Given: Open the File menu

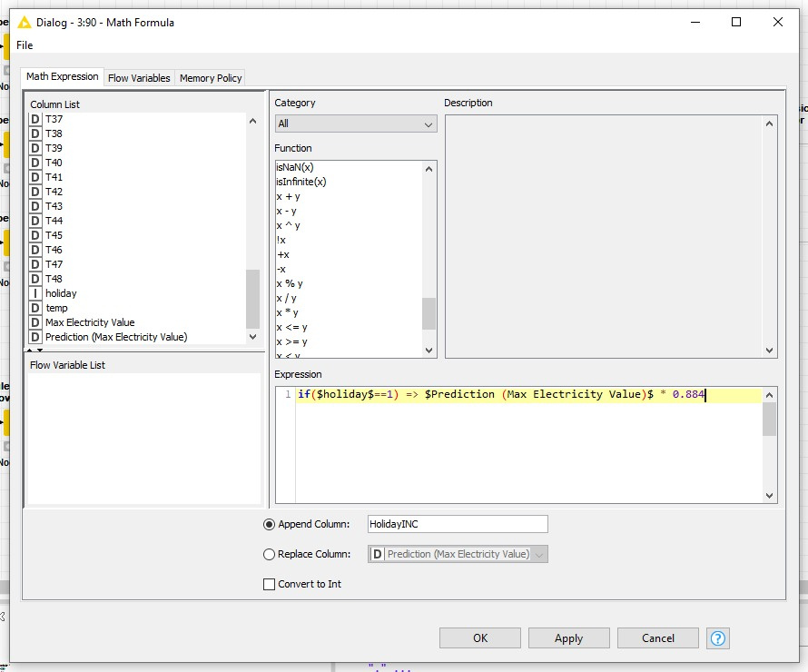Looking at the screenshot, I should [x=25, y=45].
